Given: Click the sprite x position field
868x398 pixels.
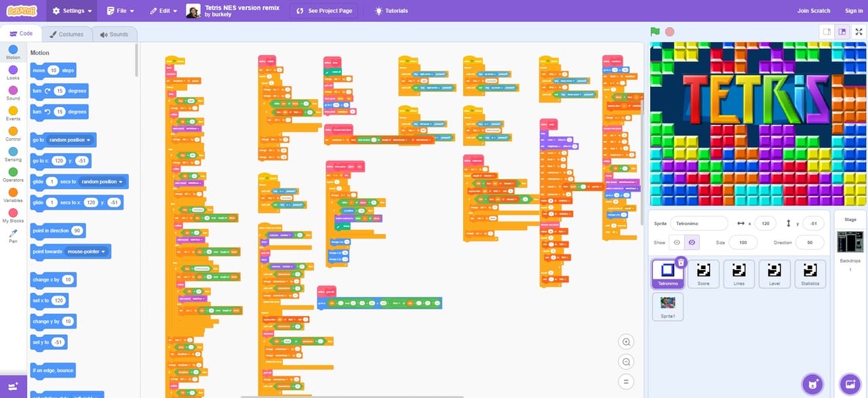Looking at the screenshot, I should click(766, 223).
